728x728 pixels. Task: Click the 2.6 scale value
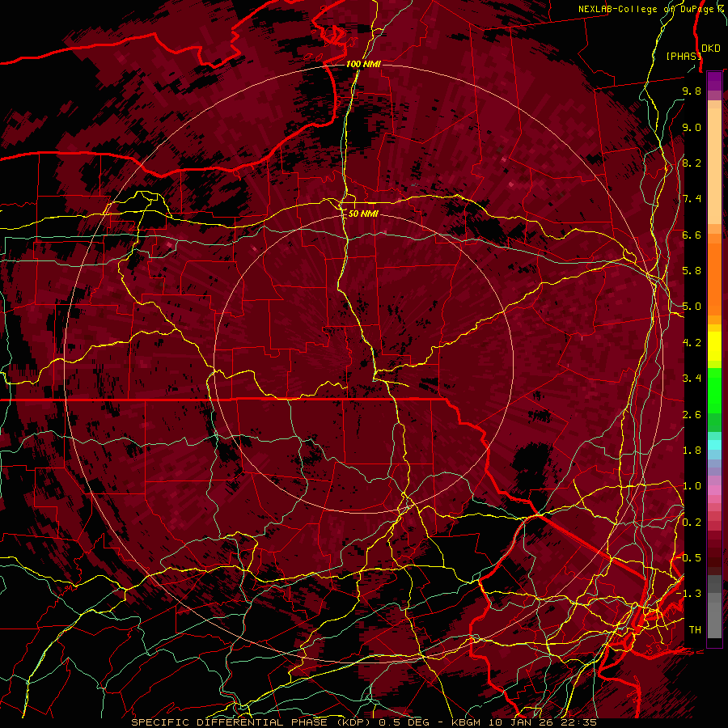[x=692, y=415]
